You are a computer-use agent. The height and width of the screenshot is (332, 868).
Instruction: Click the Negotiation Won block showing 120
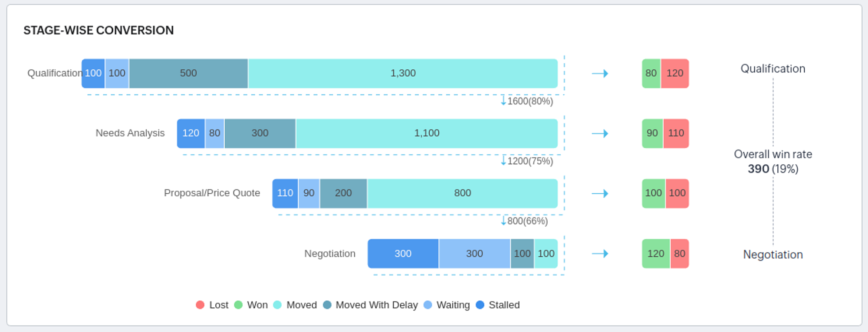coord(656,254)
